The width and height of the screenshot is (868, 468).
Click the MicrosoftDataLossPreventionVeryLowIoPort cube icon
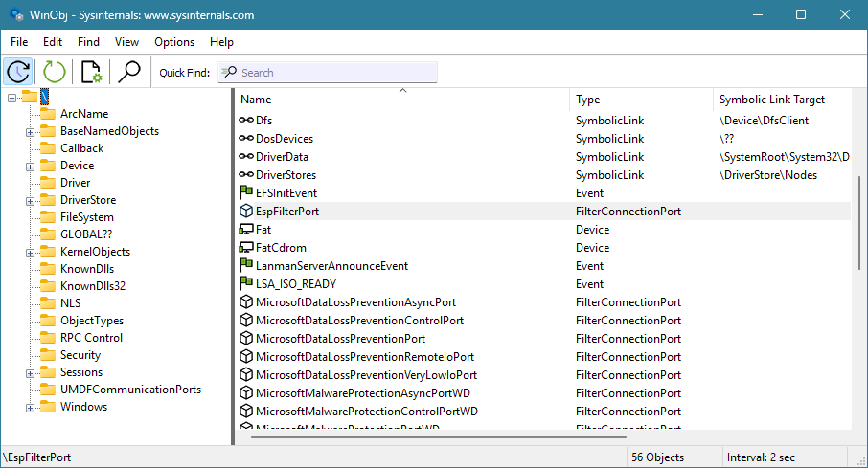point(246,374)
